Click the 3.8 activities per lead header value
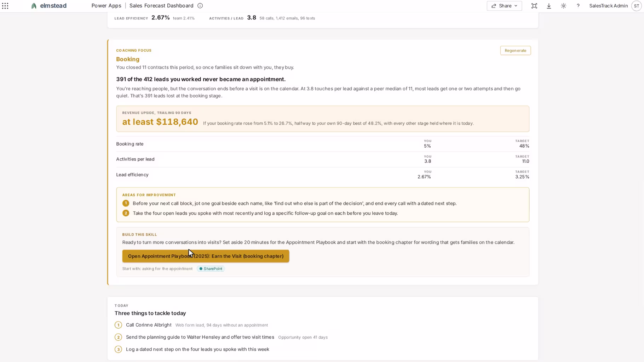This screenshot has height=362, width=644. pos(252,18)
